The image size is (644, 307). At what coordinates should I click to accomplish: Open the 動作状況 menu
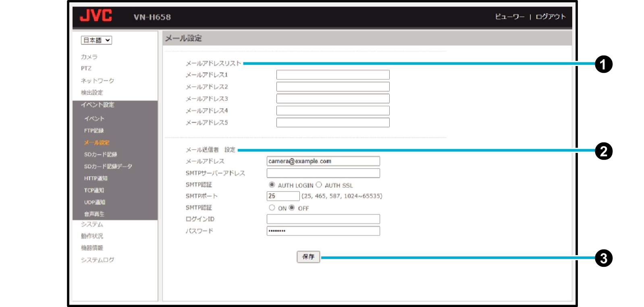tap(92, 236)
